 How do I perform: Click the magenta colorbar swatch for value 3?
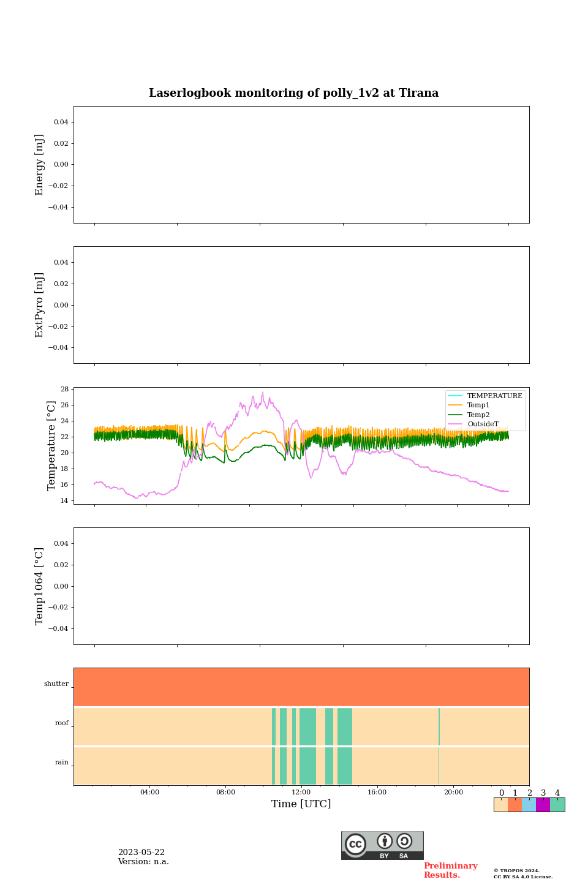click(x=543, y=805)
